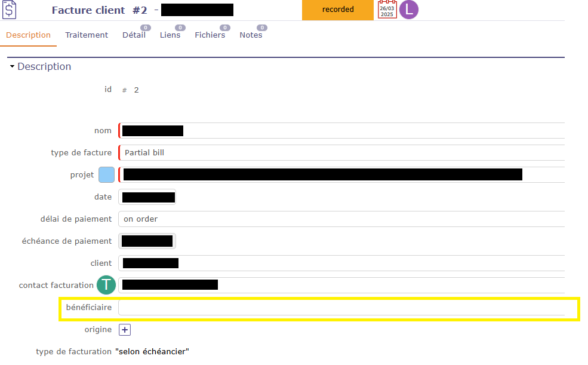Click the plus icon next to origine
The width and height of the screenshot is (588, 365).
124,330
